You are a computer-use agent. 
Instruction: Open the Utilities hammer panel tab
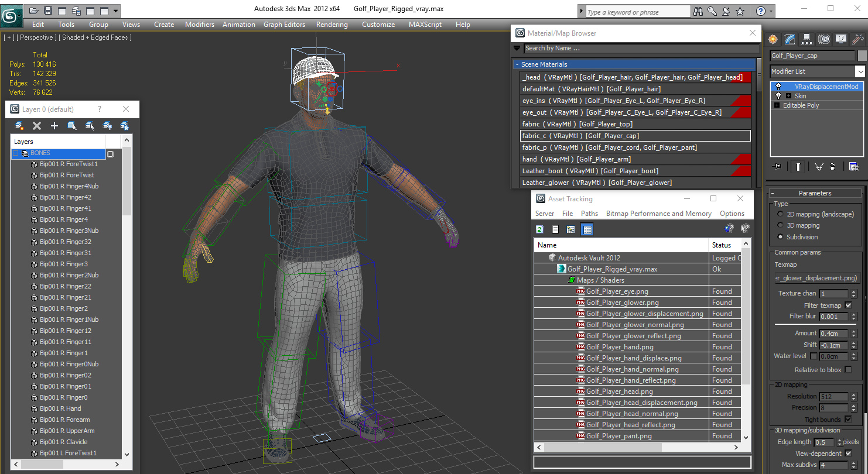(x=858, y=39)
